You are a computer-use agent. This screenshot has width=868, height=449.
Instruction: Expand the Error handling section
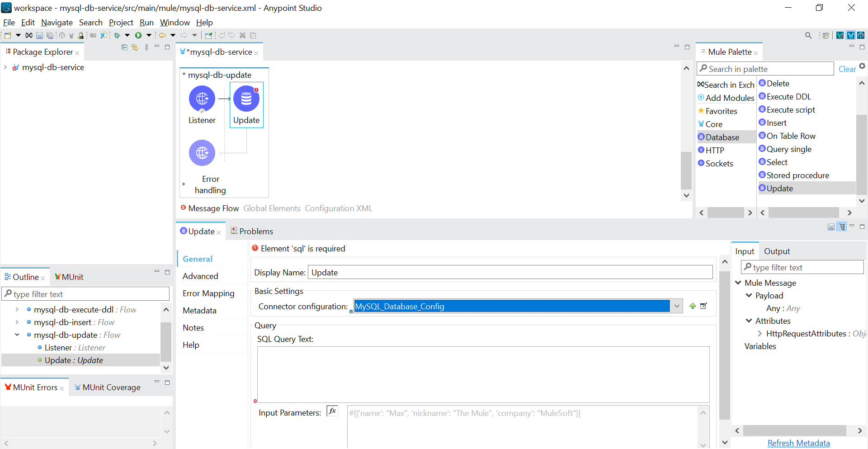coord(184,184)
